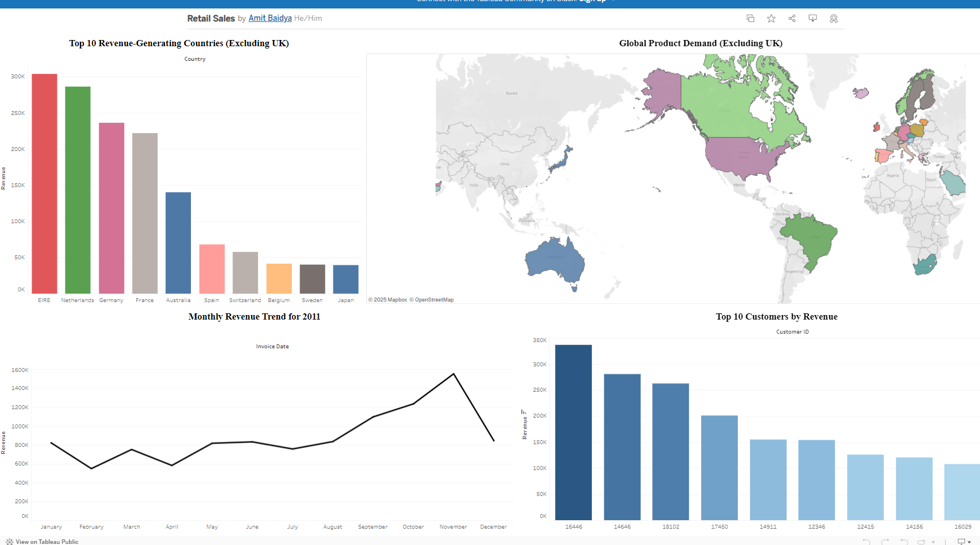
Task: Click Australia on the world map
Action: pos(555,260)
